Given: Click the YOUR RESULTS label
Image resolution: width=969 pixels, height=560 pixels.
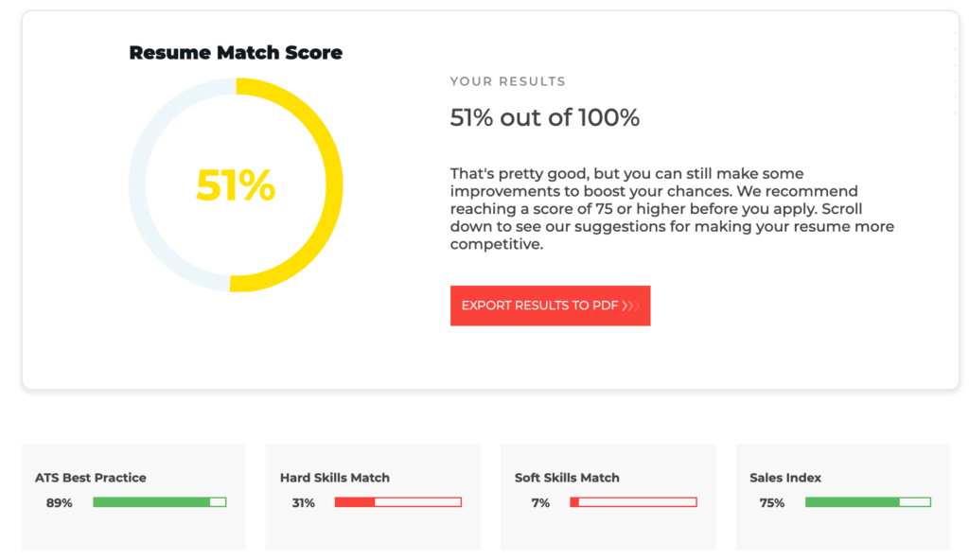Looking at the screenshot, I should [507, 82].
